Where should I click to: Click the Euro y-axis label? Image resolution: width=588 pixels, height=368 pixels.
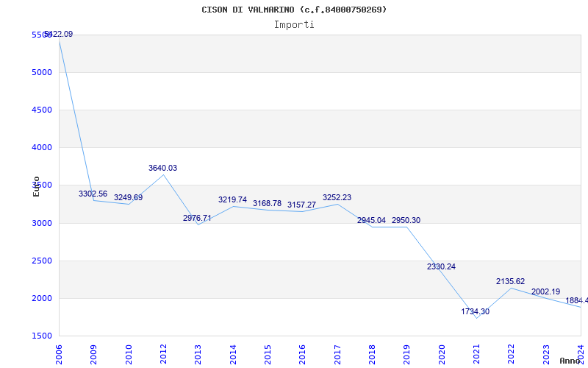(36, 186)
